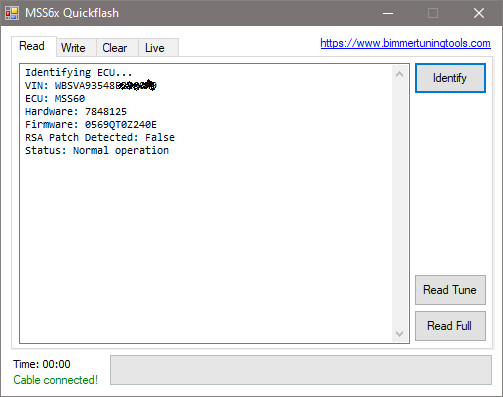The width and height of the screenshot is (503, 397).
Task: Go to the Live tab
Action: pos(158,48)
